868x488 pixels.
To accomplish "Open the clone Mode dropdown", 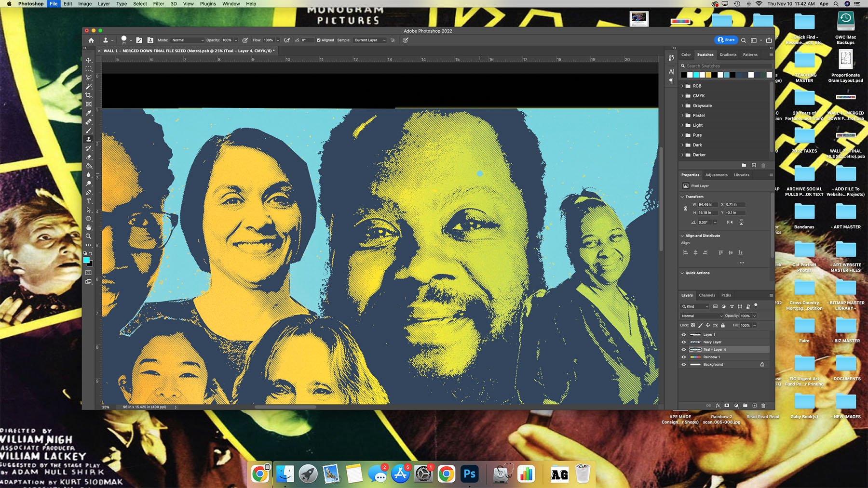I will [188, 40].
